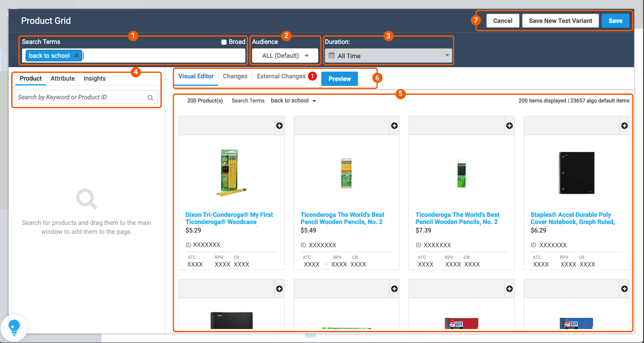This screenshot has height=343, width=644.
Task: Open the Audience ALL (Default) dropdown
Action: pyautogui.click(x=285, y=55)
